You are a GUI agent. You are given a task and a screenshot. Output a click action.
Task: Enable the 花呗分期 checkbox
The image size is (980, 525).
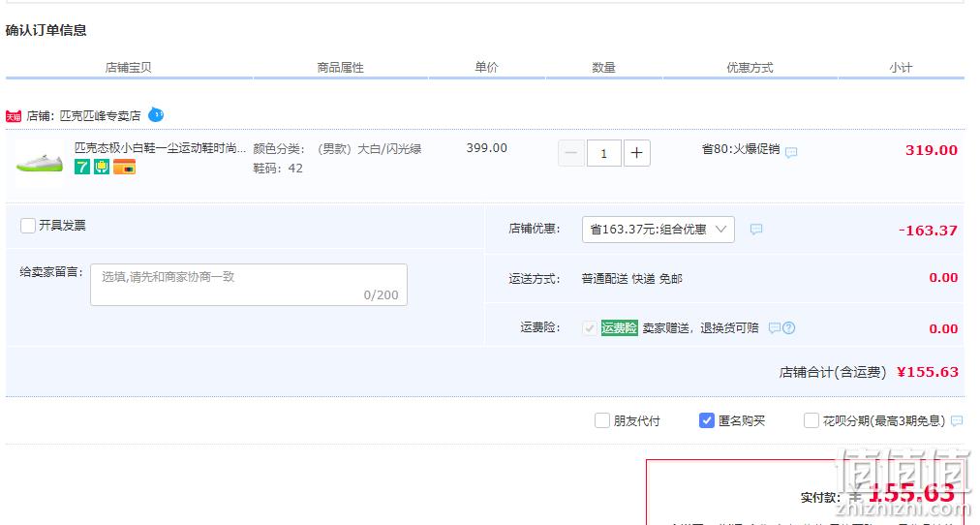tap(811, 420)
